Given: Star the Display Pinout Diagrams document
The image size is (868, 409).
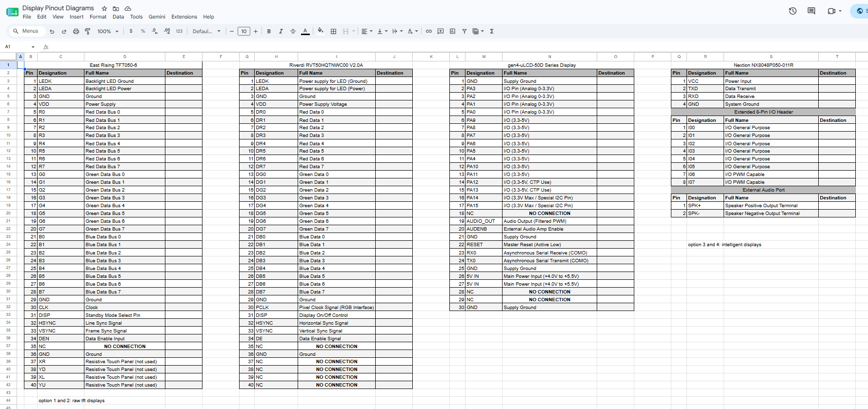Looking at the screenshot, I should tap(104, 8).
